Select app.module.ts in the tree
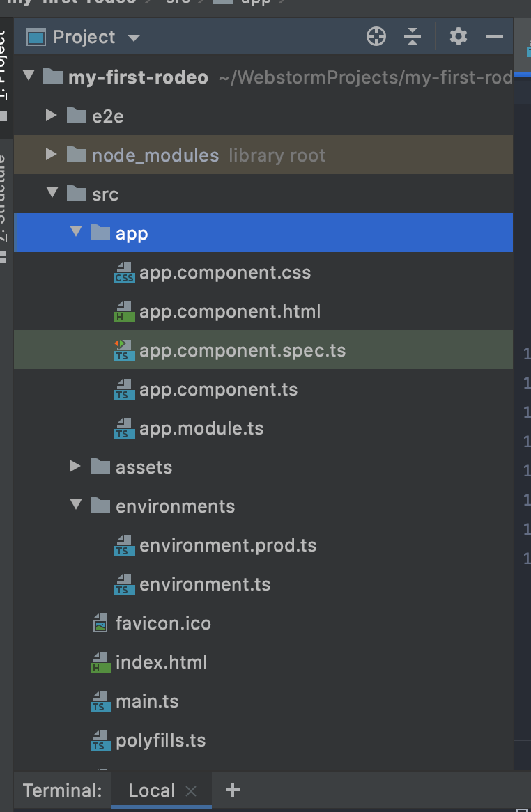This screenshot has width=531, height=812. click(201, 428)
